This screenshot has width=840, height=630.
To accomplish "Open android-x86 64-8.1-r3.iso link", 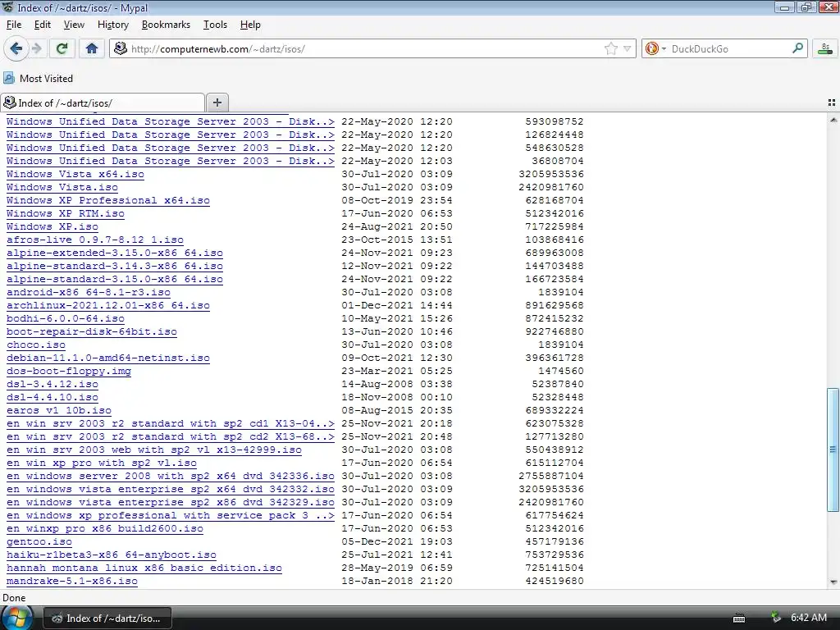I will (89, 293).
